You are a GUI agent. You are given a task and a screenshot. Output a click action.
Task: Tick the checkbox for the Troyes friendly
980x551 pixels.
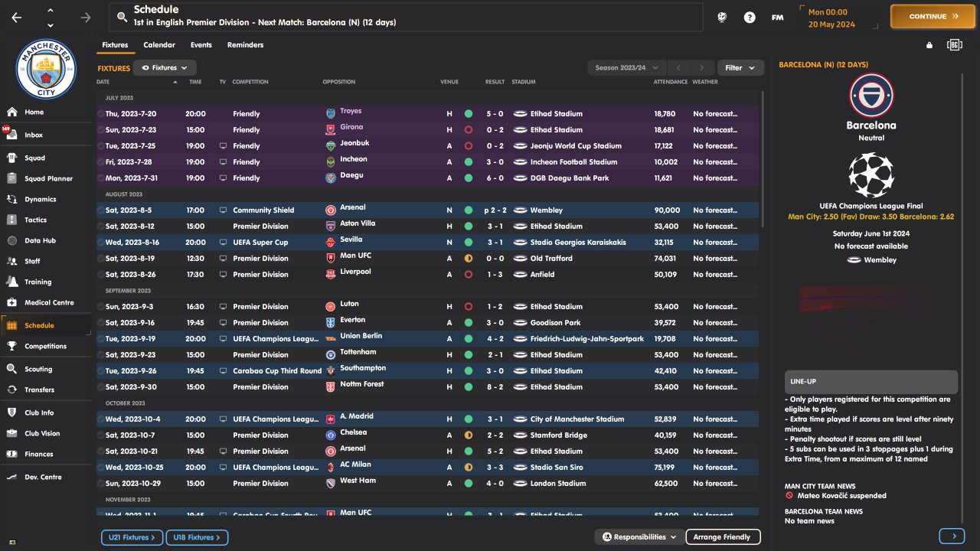[100, 113]
